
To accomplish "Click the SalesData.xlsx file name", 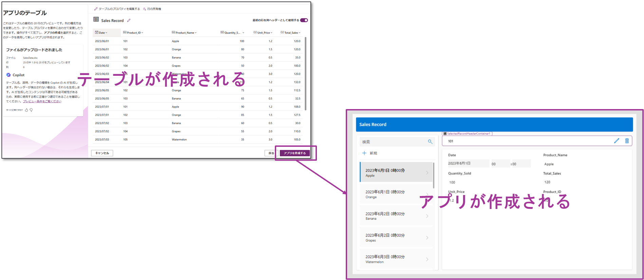I will pyautogui.click(x=30, y=58).
